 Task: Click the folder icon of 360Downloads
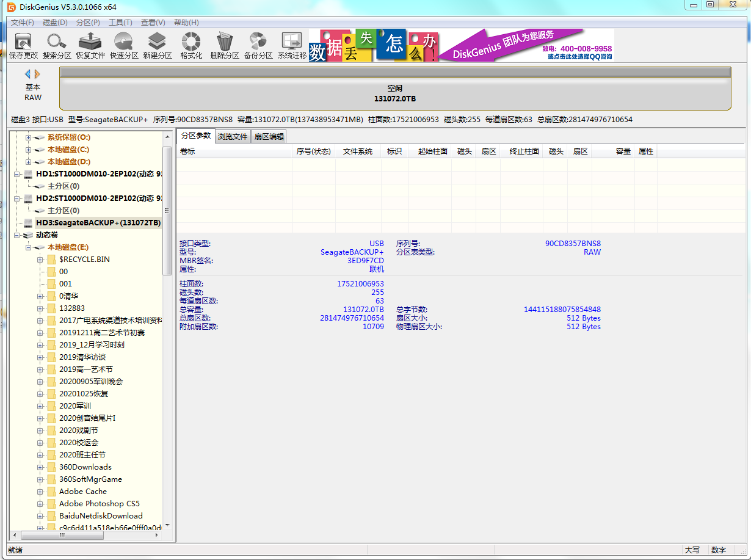click(x=51, y=467)
